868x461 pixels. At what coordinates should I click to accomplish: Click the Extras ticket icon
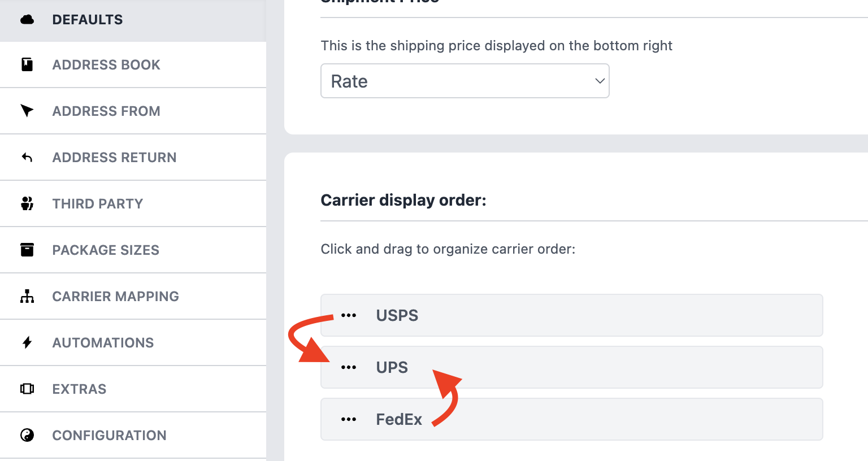[27, 389]
